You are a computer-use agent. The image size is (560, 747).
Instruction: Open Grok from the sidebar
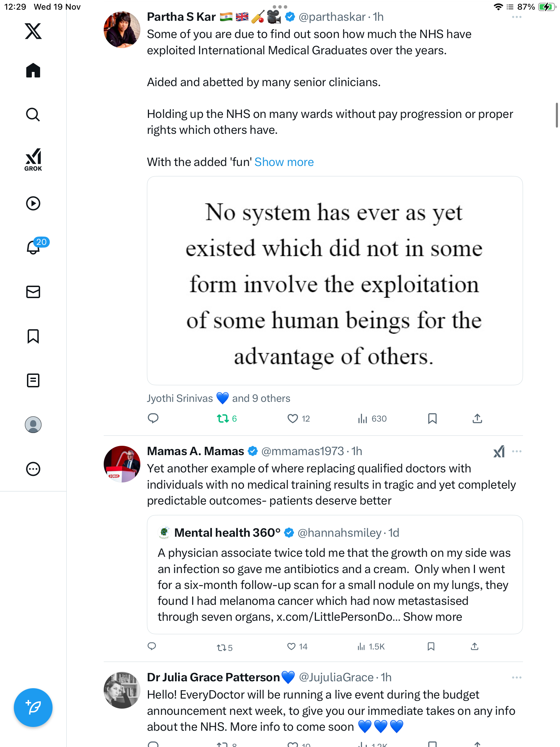(33, 159)
